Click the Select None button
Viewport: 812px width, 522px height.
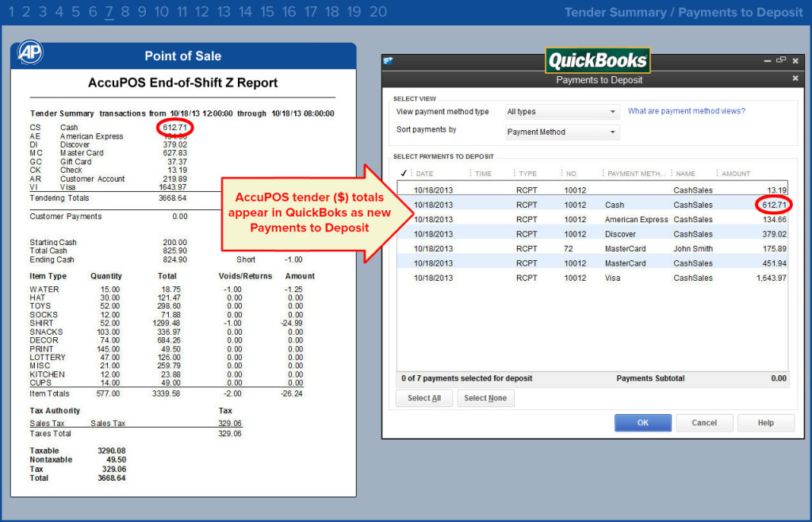point(485,398)
